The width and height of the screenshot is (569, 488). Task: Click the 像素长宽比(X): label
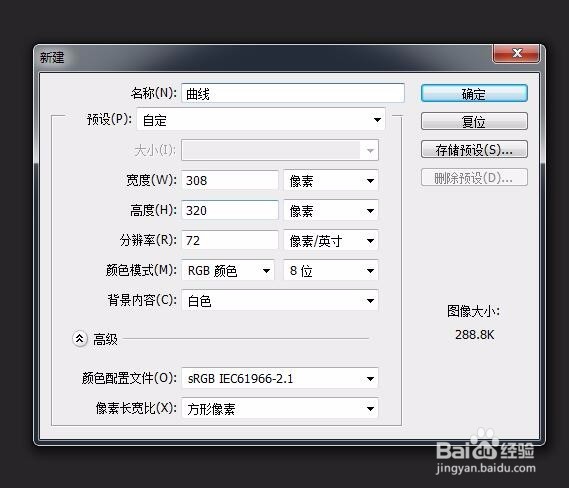click(x=136, y=408)
